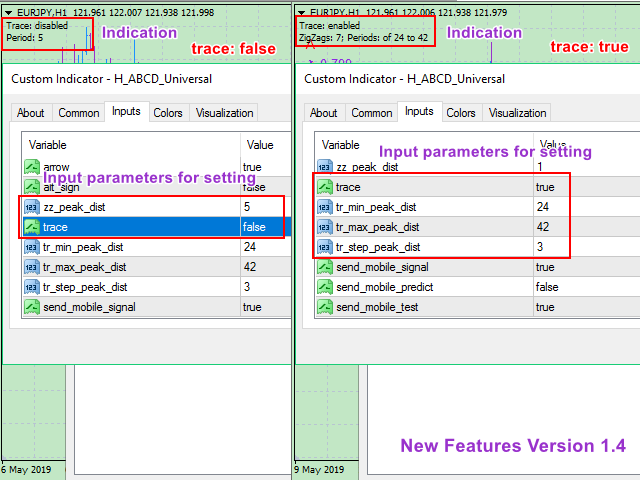Select tr_step_peak_dist name in left dialog
Screen dimensions: 640x480
[x=85, y=287]
